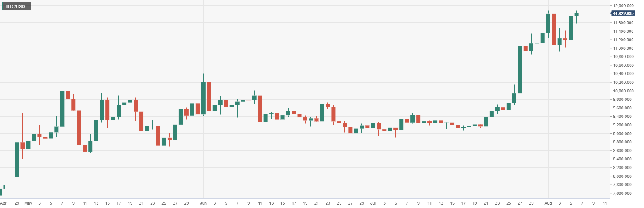The width and height of the screenshot is (644, 208).
Task: Click the green candle on August 5
Action: (x=571, y=28)
